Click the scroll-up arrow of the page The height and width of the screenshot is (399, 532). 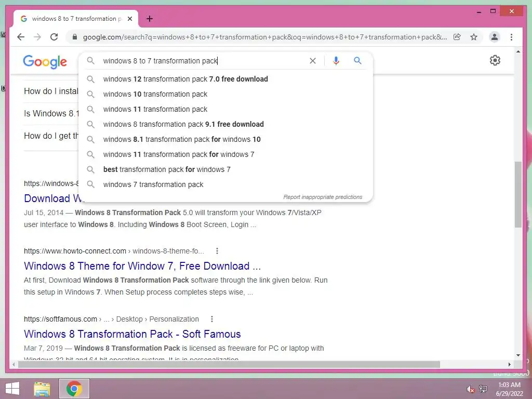point(518,51)
